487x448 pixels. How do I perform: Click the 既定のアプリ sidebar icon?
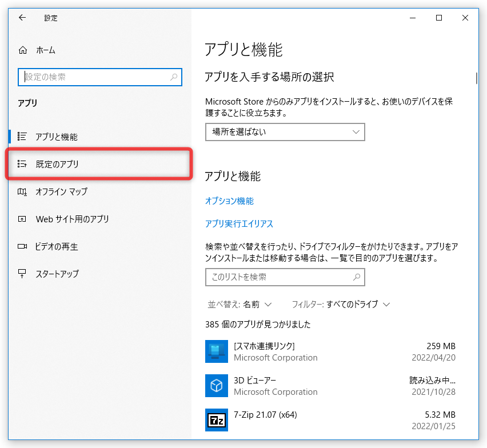point(22,163)
